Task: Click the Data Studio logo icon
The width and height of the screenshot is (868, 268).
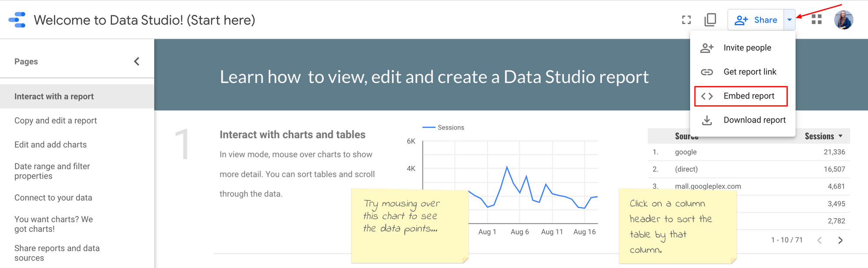Action: coord(17,20)
